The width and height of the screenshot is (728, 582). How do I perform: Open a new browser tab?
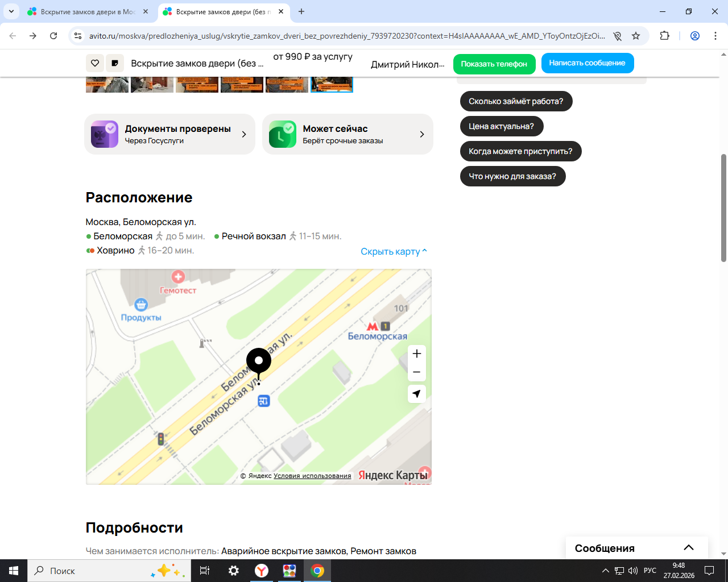301,11
